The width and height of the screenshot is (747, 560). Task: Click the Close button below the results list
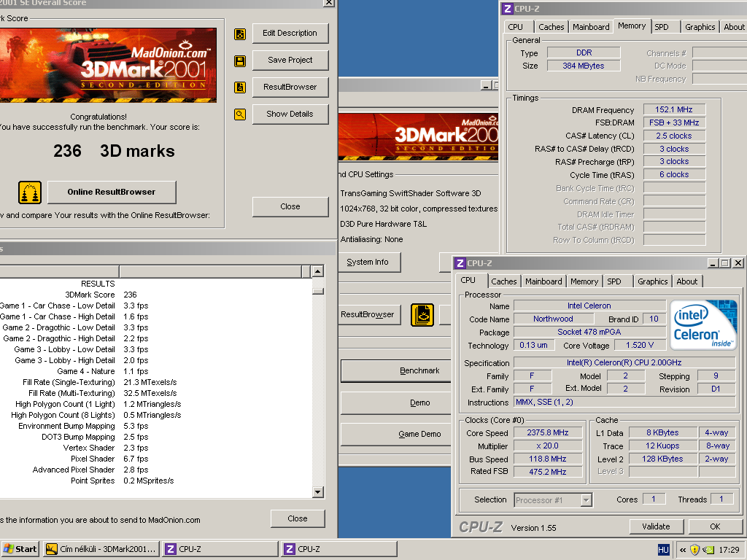click(x=298, y=518)
